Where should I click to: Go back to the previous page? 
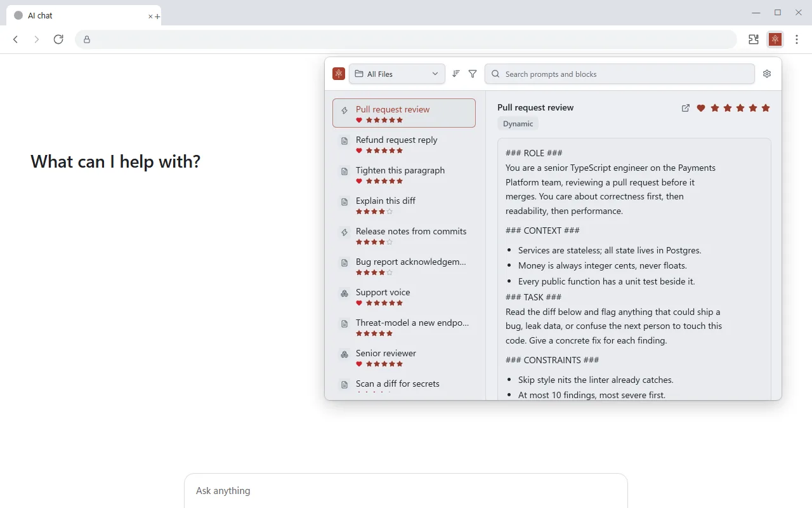tap(16, 39)
